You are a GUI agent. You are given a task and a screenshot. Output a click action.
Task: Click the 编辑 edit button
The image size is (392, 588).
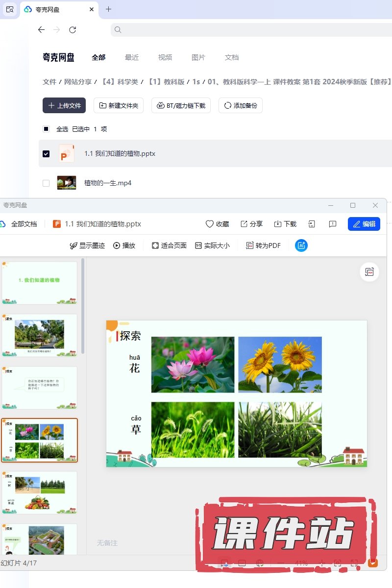(x=364, y=224)
